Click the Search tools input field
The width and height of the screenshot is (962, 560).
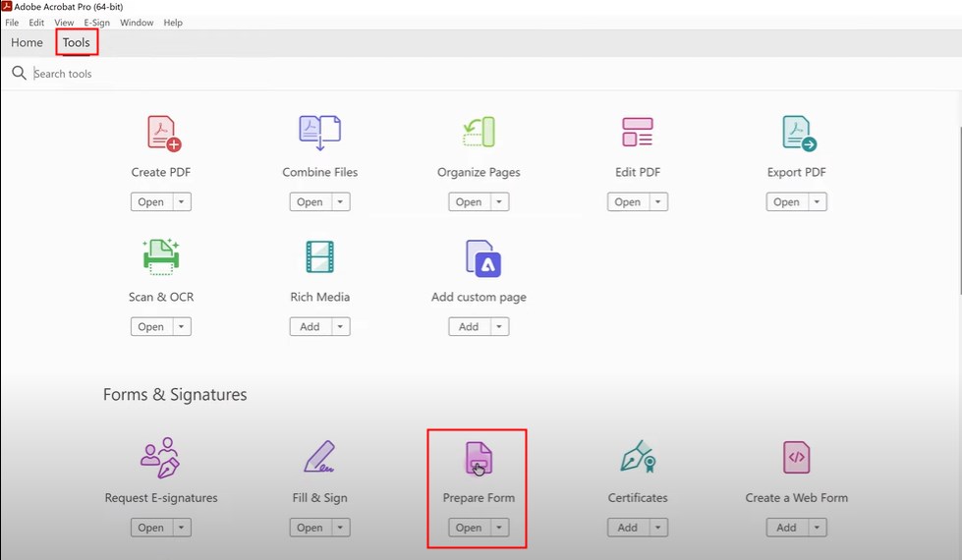click(x=197, y=74)
